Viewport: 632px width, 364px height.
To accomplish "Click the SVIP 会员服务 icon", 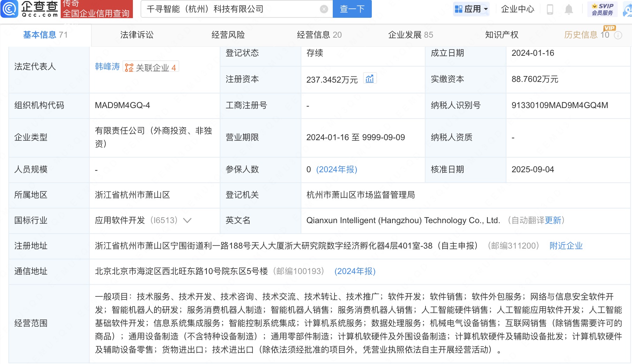I will click(602, 9).
